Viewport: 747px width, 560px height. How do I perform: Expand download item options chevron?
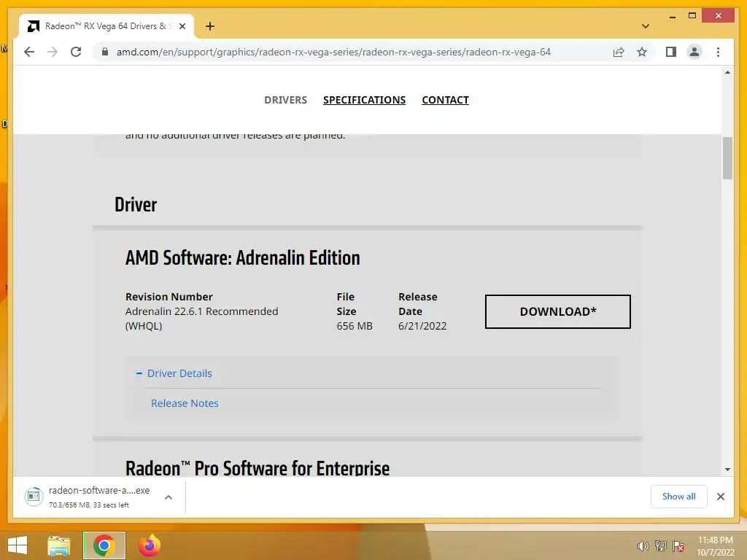click(169, 497)
